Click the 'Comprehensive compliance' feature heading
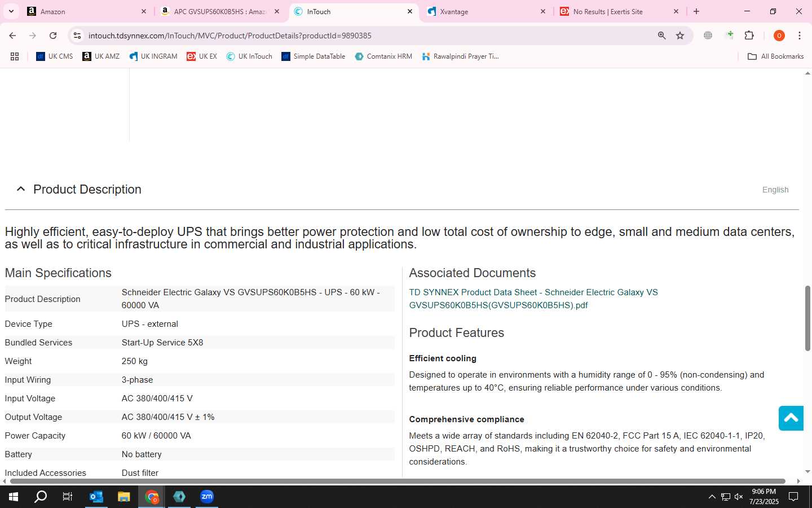Image resolution: width=812 pixels, height=508 pixels. point(466,419)
